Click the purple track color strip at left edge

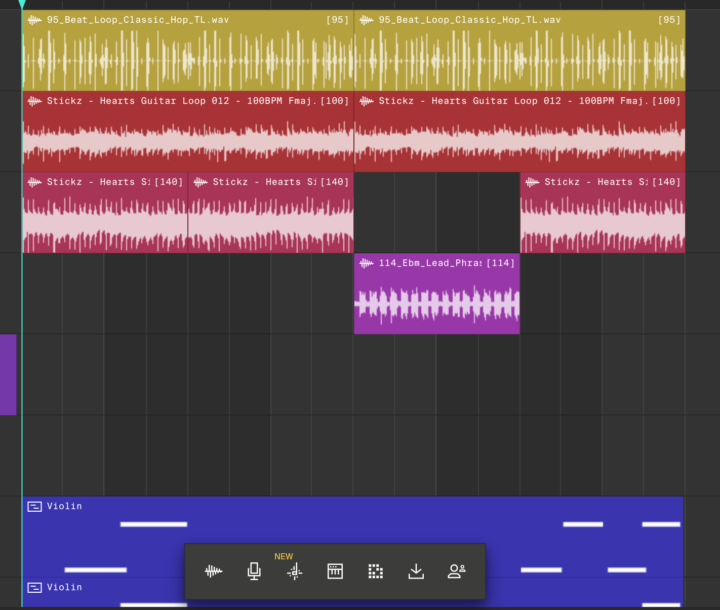8,375
